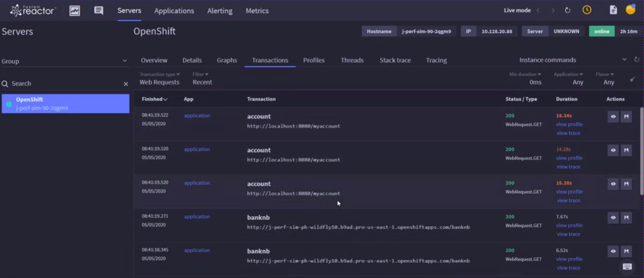This screenshot has height=278, width=644.
Task: Click profile icon button for 15.26s account row
Action: [x=626, y=184]
